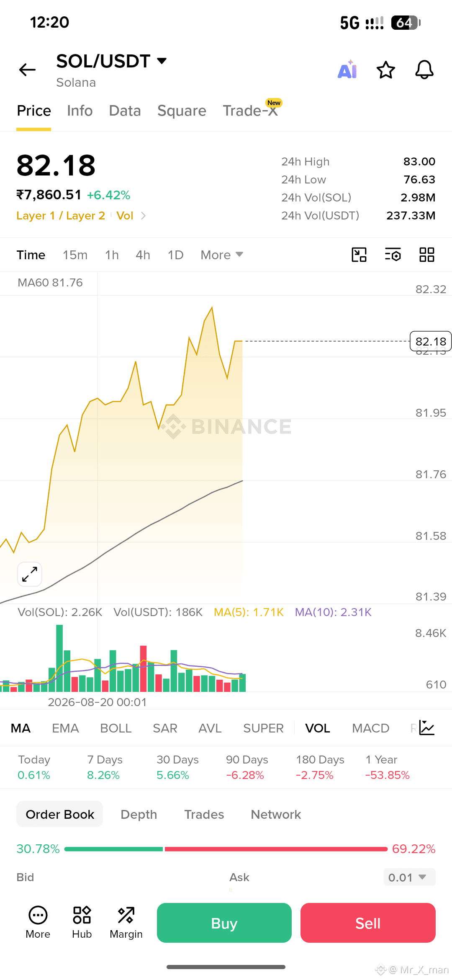
Task: Open the AI assistant icon
Action: click(347, 70)
